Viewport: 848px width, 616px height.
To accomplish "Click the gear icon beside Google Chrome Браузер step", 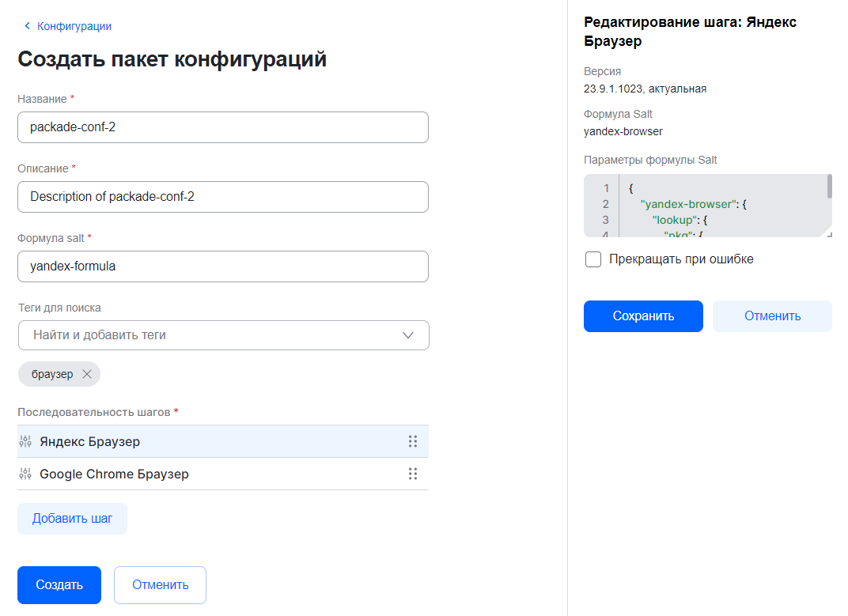I will click(25, 474).
